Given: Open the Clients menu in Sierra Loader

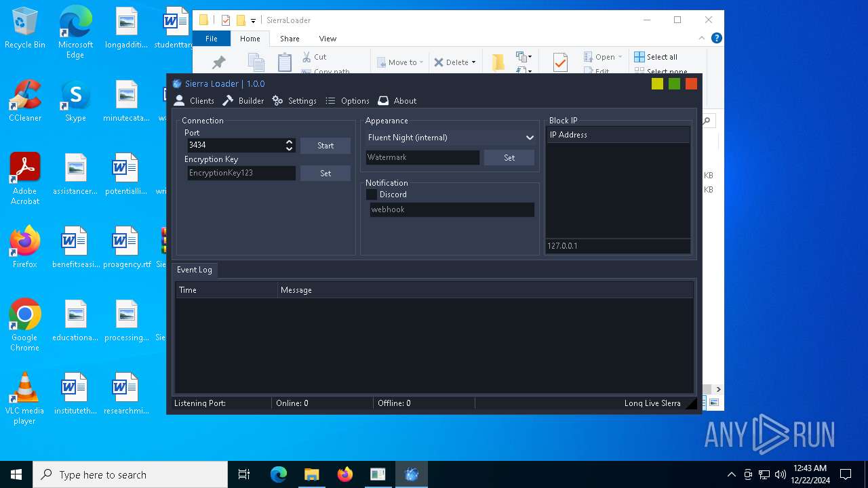Looking at the screenshot, I should tap(194, 101).
